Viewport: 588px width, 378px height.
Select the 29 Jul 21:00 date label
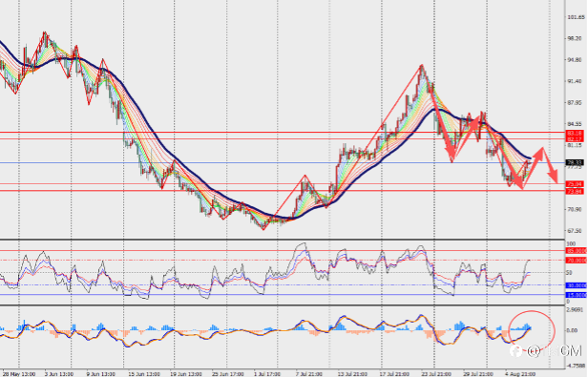click(x=477, y=374)
